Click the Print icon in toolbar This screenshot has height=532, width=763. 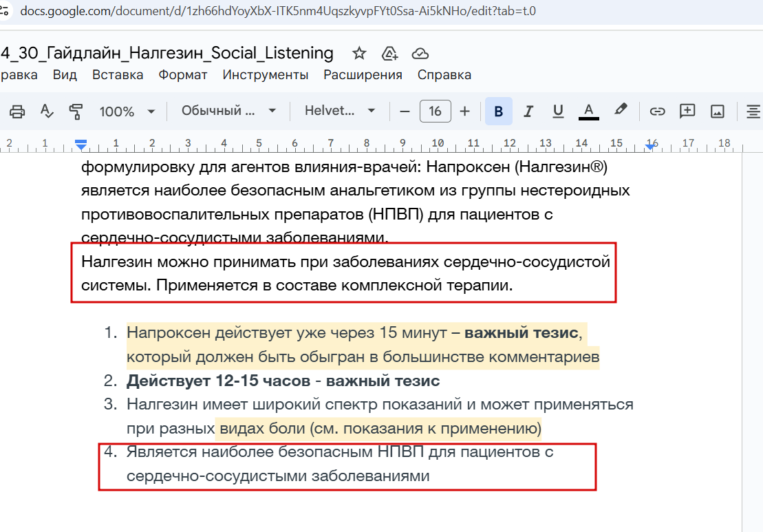click(17, 111)
